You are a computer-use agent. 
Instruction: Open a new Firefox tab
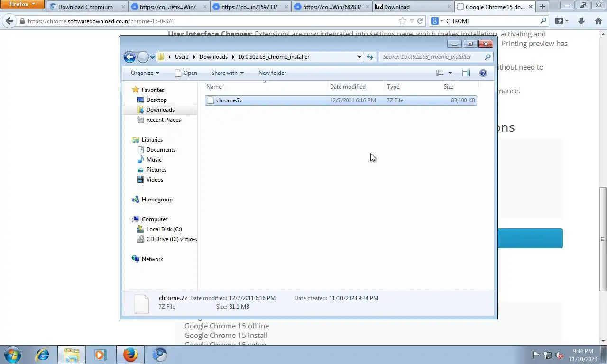coord(543,7)
